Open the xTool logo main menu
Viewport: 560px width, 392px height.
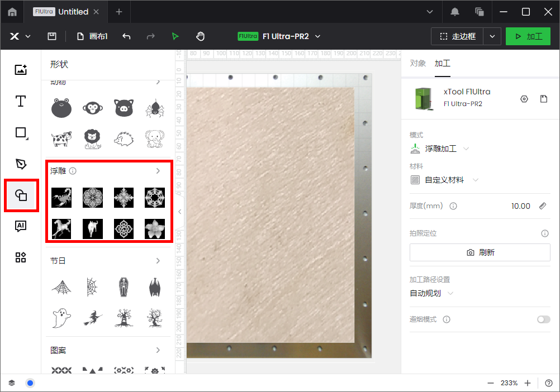(20, 36)
